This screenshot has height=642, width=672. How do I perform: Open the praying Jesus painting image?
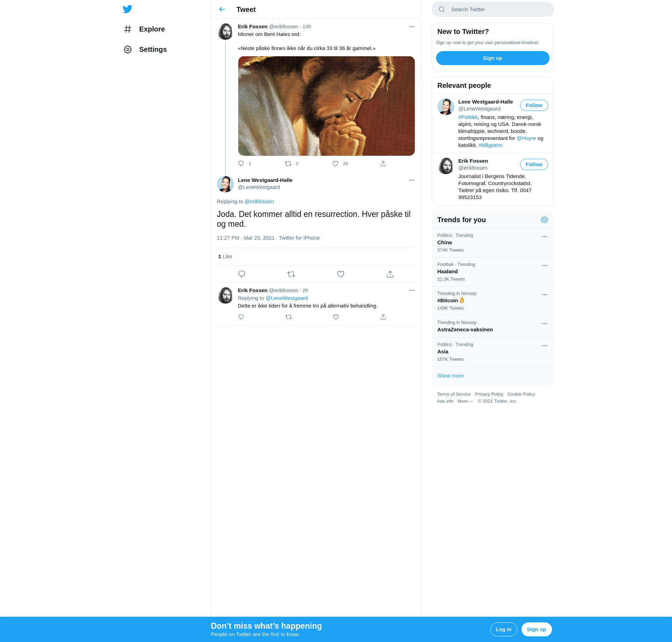[x=326, y=106]
